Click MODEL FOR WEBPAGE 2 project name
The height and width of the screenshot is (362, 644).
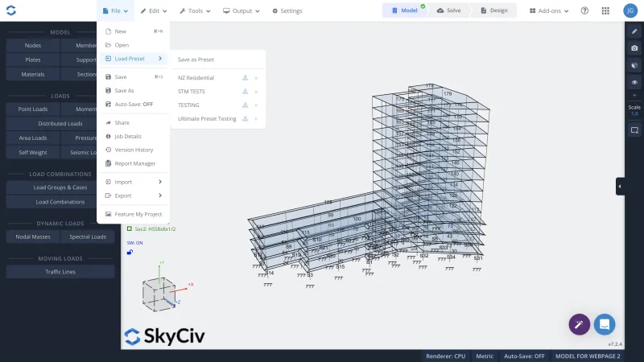click(x=588, y=356)
